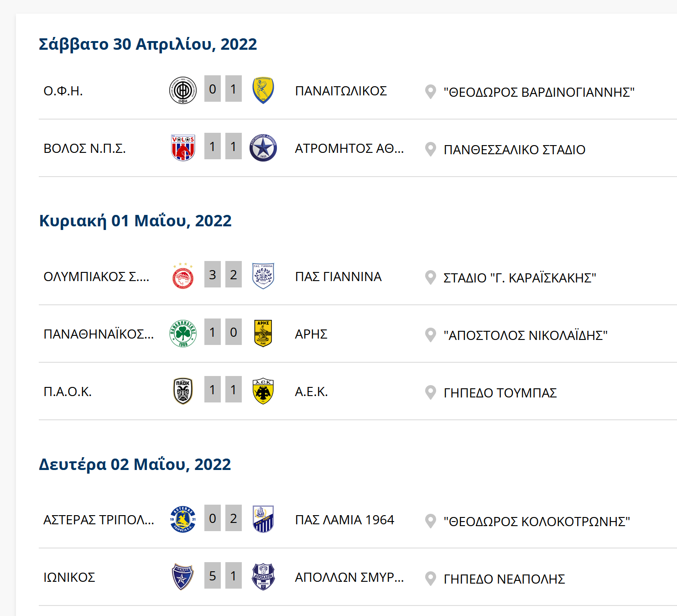
Task: Click the Aris yellow-black crest
Action: pos(263,334)
